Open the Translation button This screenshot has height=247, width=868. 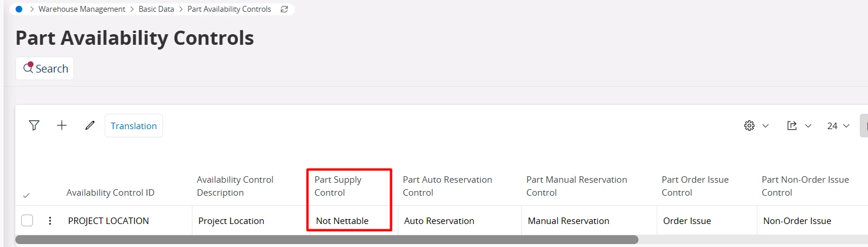tap(134, 126)
